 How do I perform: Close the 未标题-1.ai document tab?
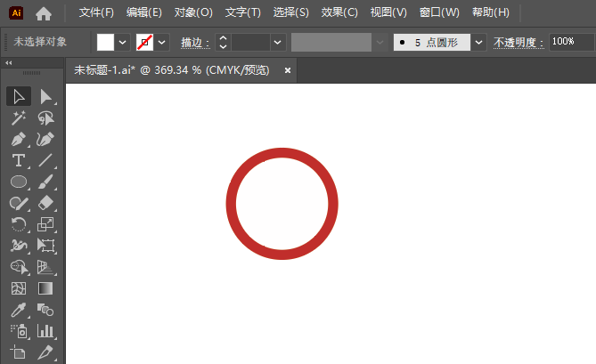pos(288,70)
